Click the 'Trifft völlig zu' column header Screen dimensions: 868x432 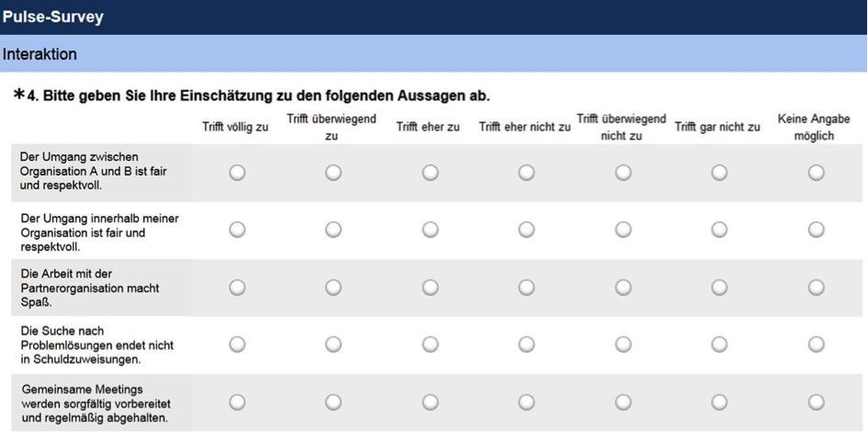(235, 128)
